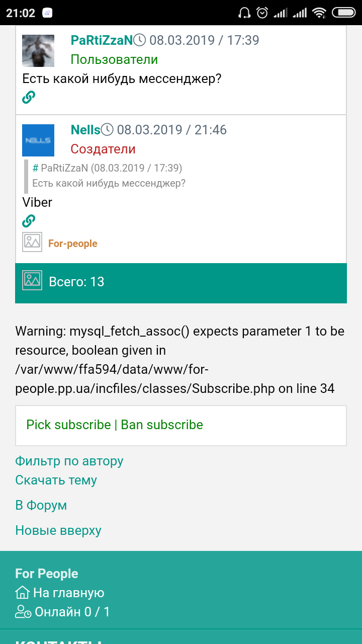Viewport: 362px width, 644px height.
Task: Open the На главную footer link
Action: pyautogui.click(x=69, y=593)
